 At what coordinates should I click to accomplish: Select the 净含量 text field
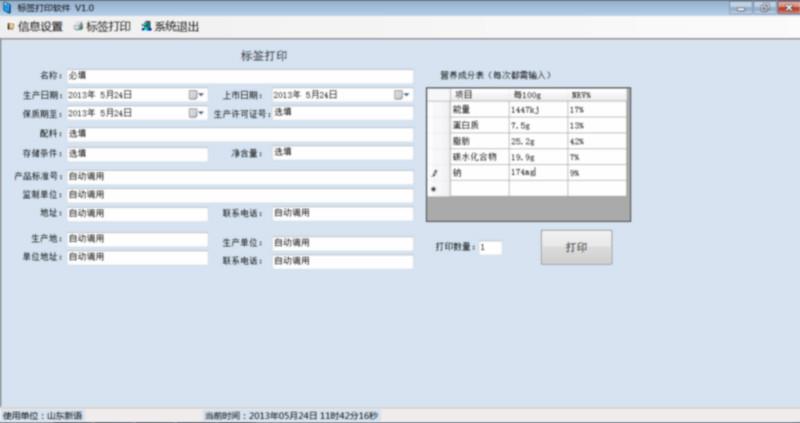coord(341,154)
